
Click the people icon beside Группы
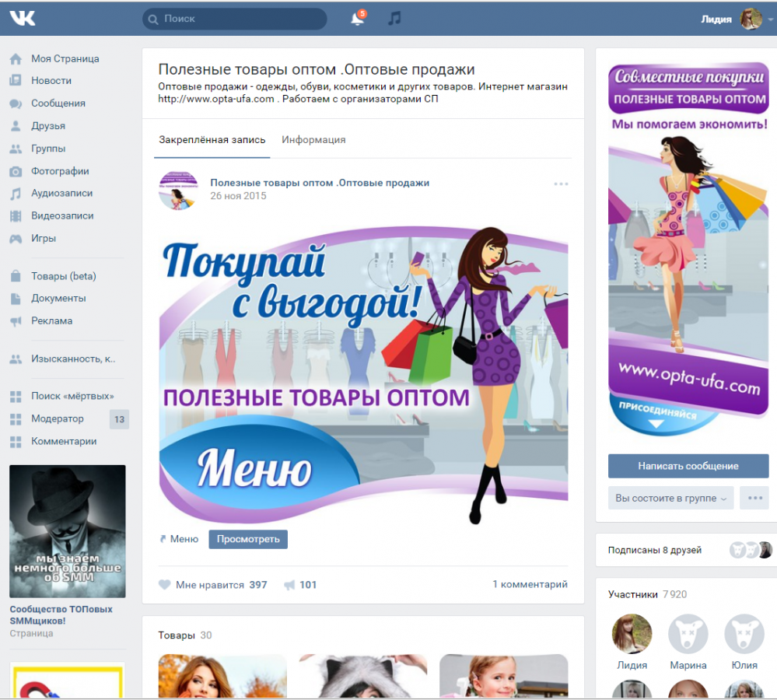coord(16,149)
